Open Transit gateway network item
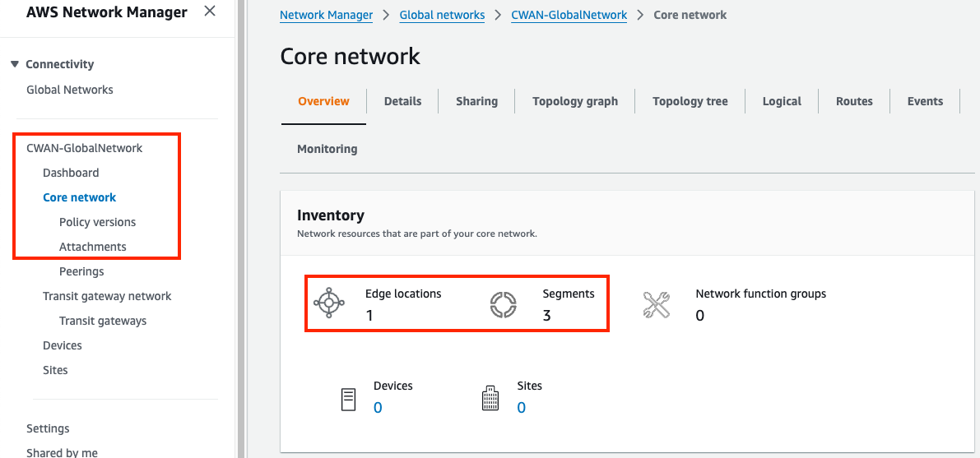Image resolution: width=980 pixels, height=458 pixels. click(x=107, y=296)
